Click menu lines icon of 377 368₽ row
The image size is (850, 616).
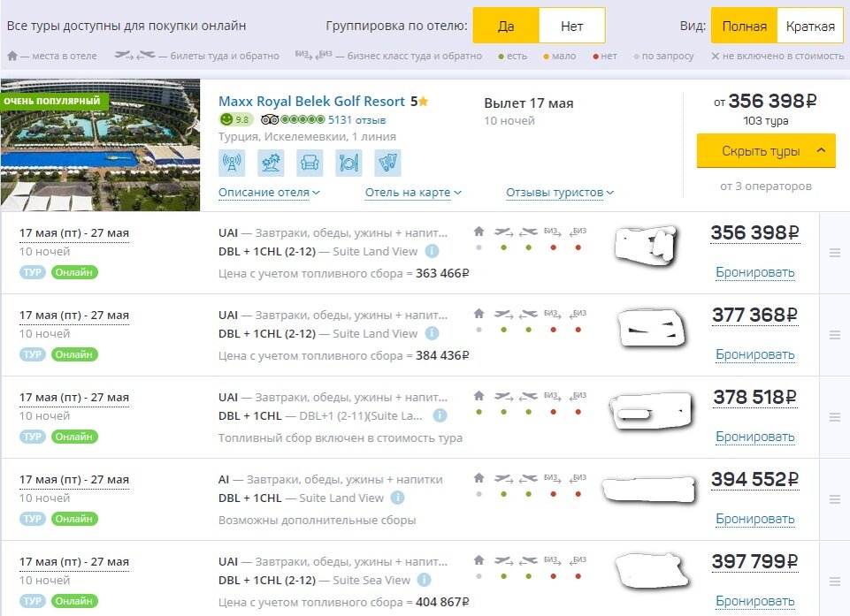(x=834, y=335)
